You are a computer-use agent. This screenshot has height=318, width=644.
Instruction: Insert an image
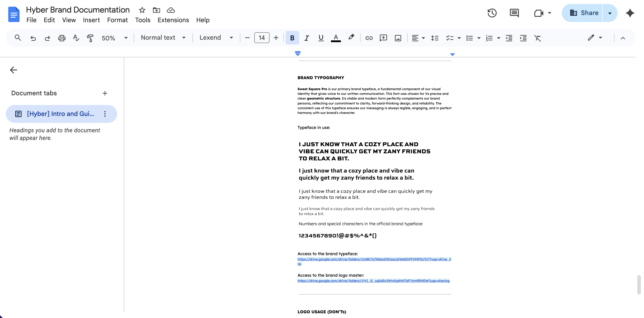pyautogui.click(x=398, y=38)
